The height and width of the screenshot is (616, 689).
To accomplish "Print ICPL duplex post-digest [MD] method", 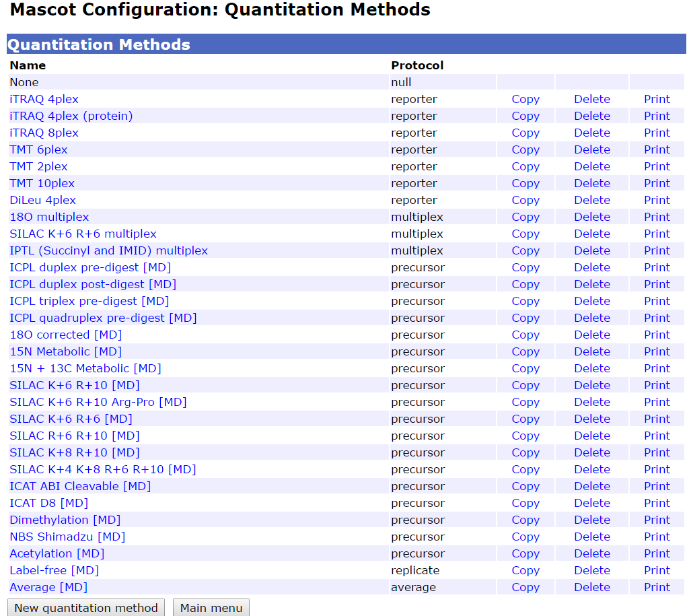I will 657,284.
